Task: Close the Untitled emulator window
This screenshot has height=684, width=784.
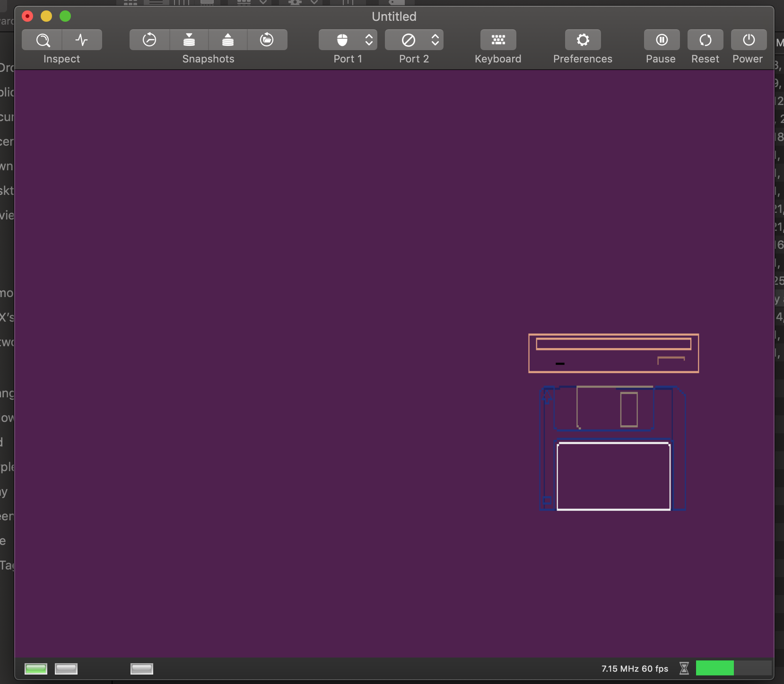Action: pyautogui.click(x=27, y=17)
